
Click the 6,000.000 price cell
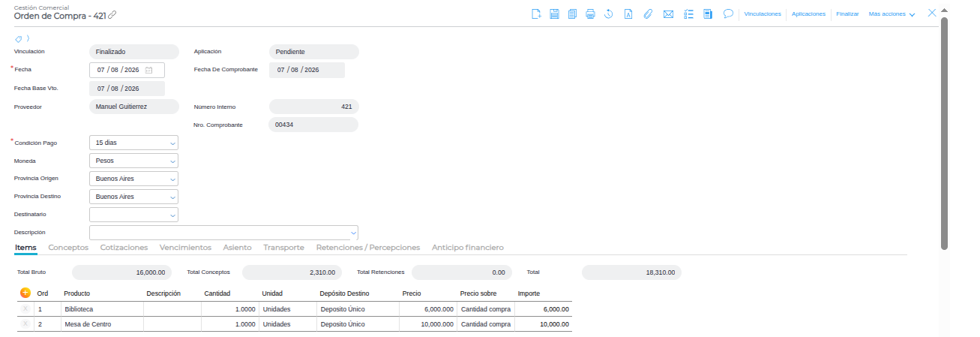click(428, 309)
